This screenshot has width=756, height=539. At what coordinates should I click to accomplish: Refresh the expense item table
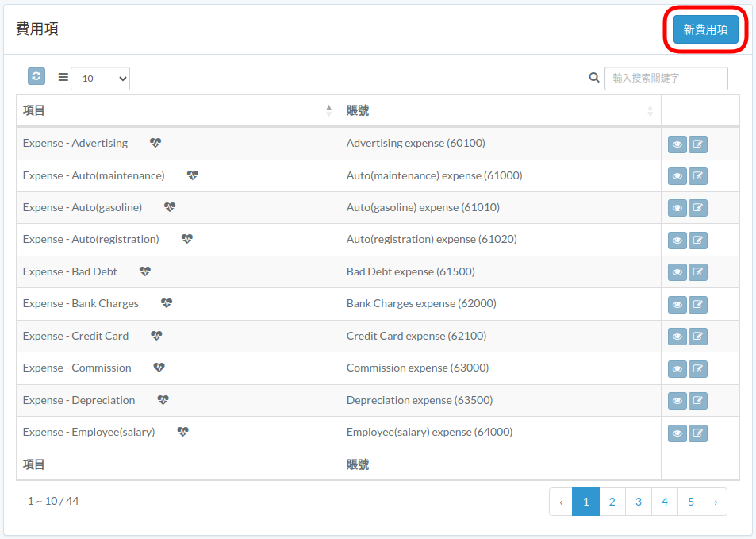(x=36, y=76)
